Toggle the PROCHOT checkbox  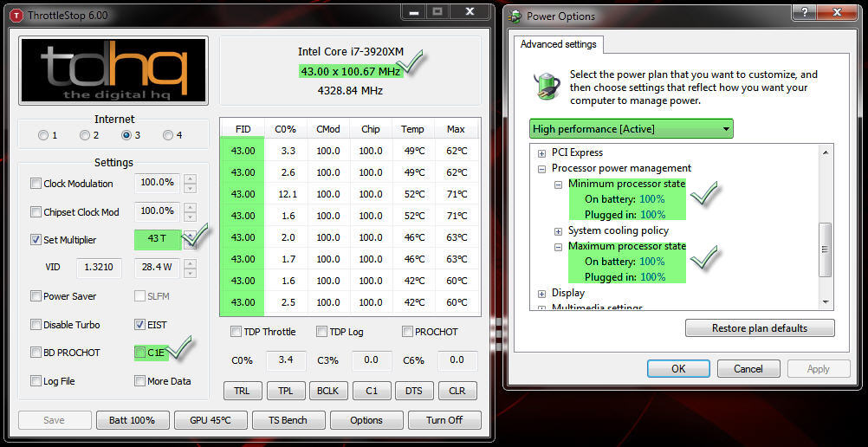click(x=407, y=332)
